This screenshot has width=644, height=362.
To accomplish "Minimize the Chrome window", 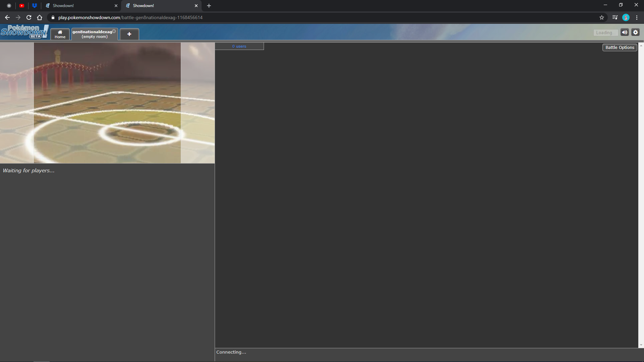I will [605, 5].
